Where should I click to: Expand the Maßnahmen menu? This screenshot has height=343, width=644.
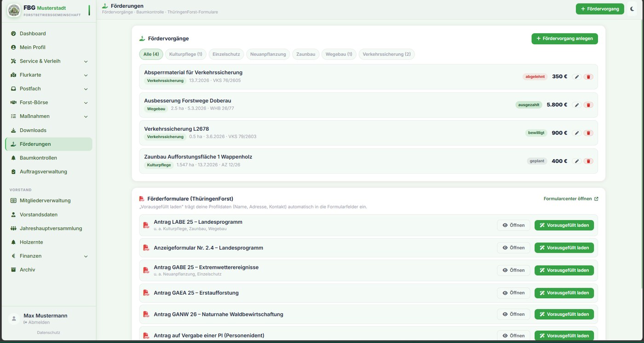48,116
